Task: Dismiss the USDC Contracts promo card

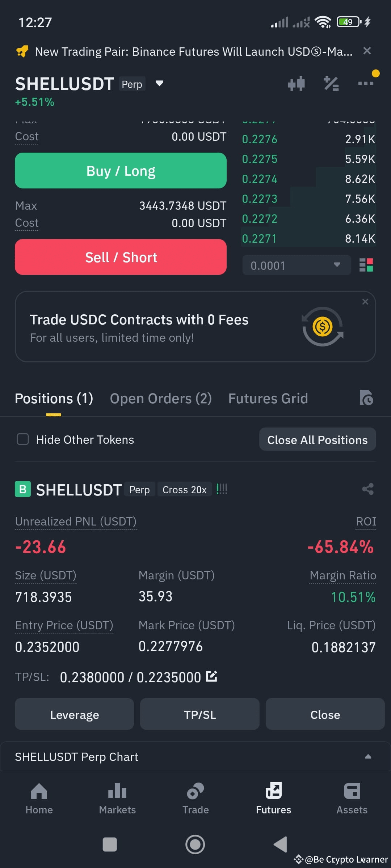Action: click(x=365, y=302)
